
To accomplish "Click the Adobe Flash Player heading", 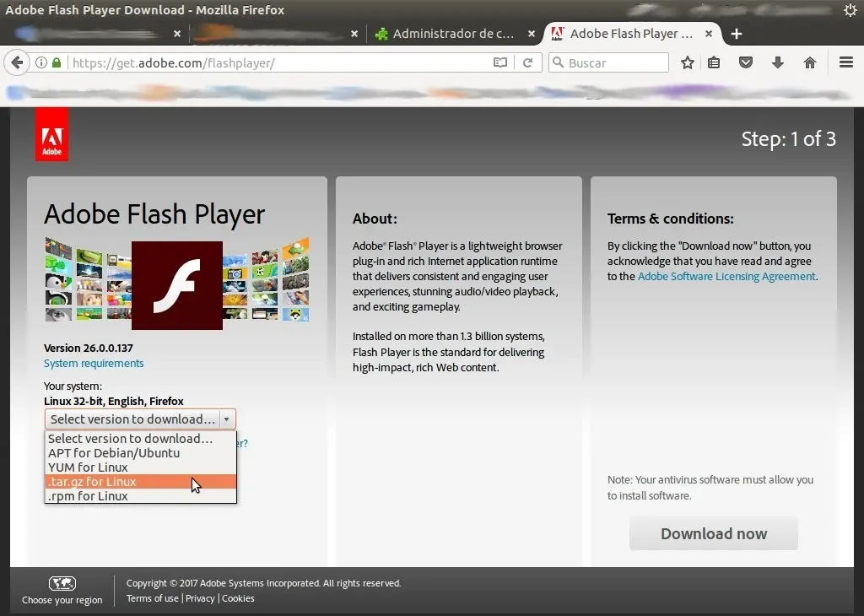I will [x=154, y=214].
